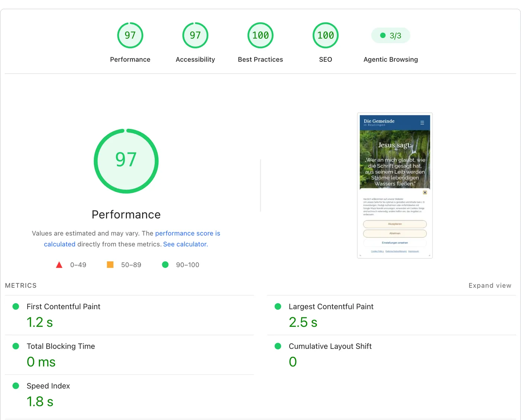Click the Speed Index green dot
The width and height of the screenshot is (521, 420).
16,386
